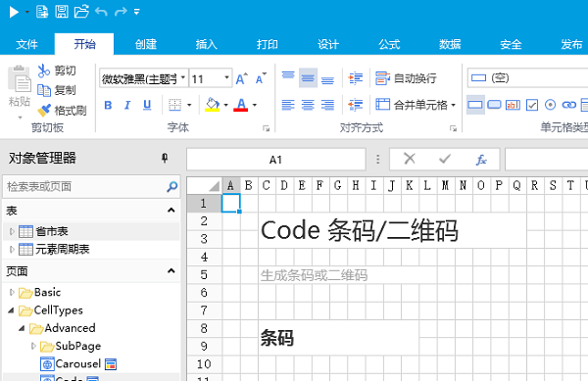
Task: Open the borders dropdown arrow
Action: point(189,105)
